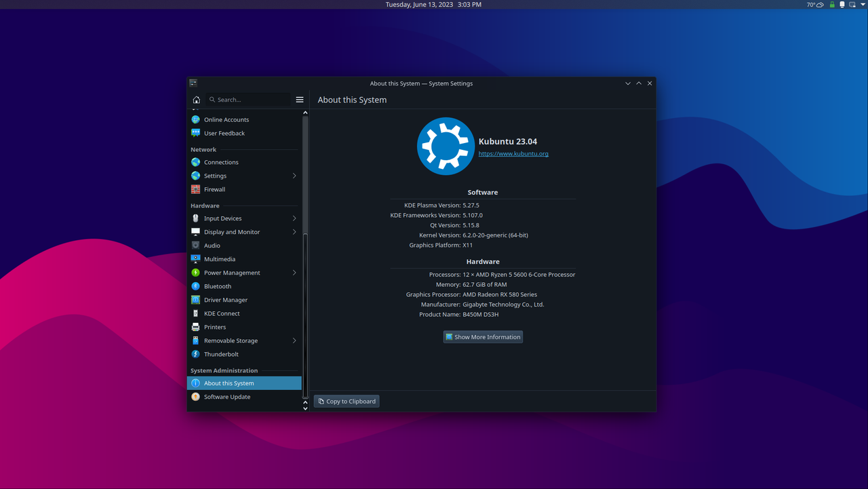Expand the system tray hidden icons arrow

coord(862,5)
